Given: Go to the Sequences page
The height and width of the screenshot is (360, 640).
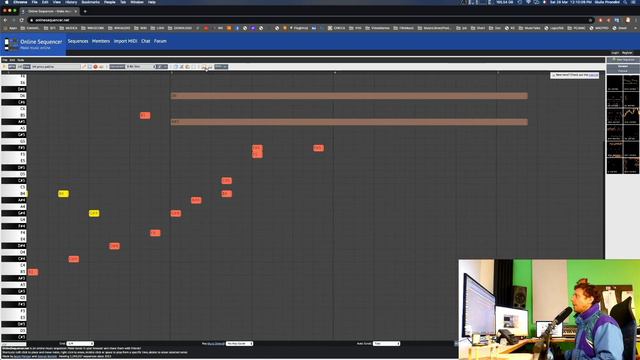Looking at the screenshot, I should 78,41.
